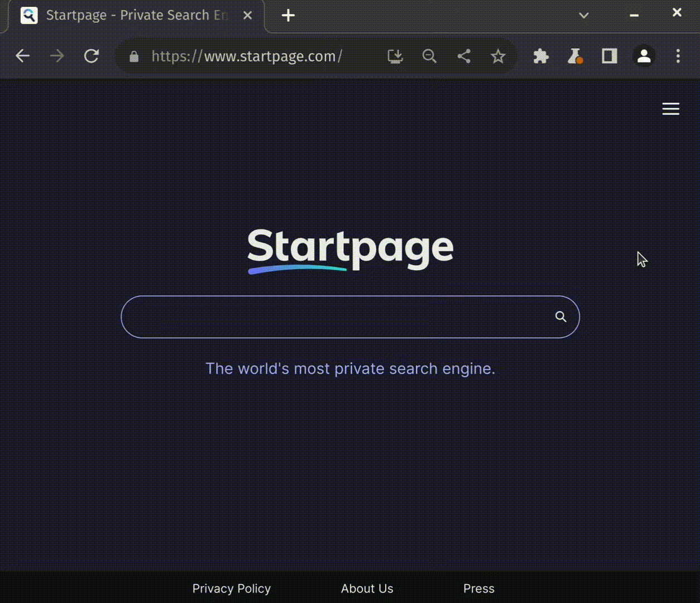The image size is (700, 603).
Task: Close the Startpage tab
Action: click(x=248, y=15)
